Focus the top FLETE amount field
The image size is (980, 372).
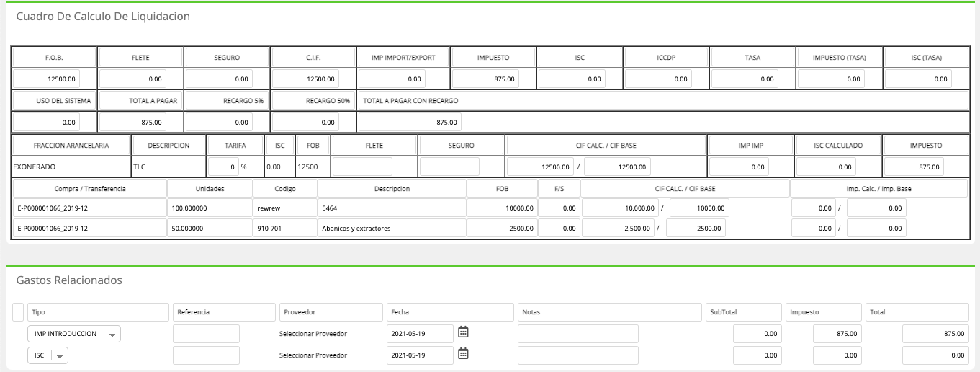coord(133,79)
